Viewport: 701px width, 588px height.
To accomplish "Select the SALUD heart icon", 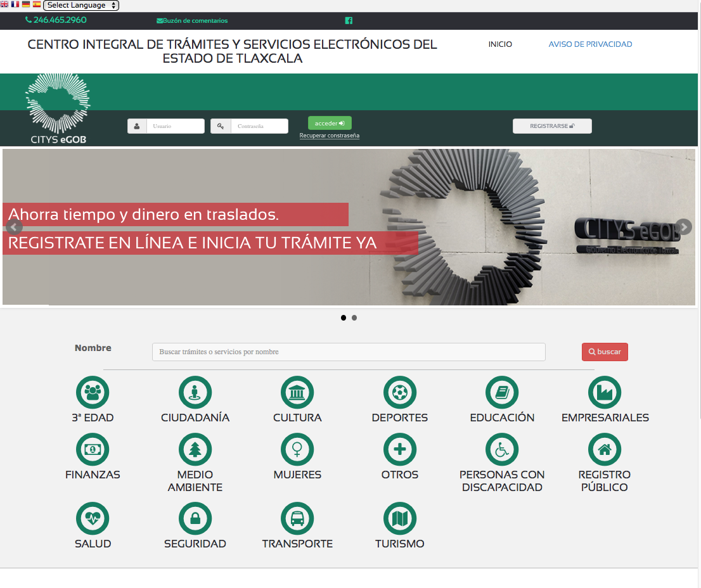I will (93, 518).
